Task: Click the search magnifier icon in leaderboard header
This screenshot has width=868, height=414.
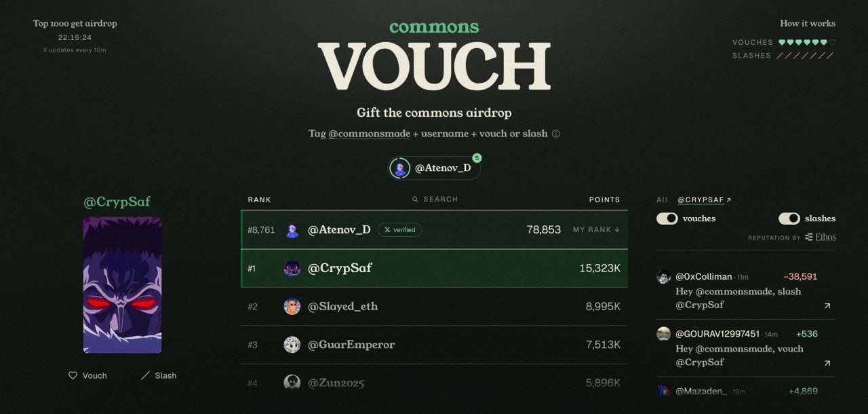Action: pos(416,200)
